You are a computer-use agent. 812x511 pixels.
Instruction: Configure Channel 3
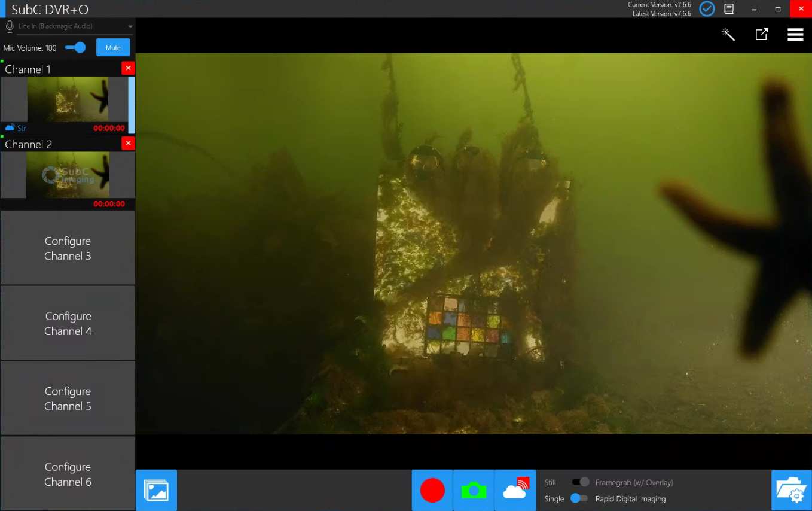pos(68,248)
